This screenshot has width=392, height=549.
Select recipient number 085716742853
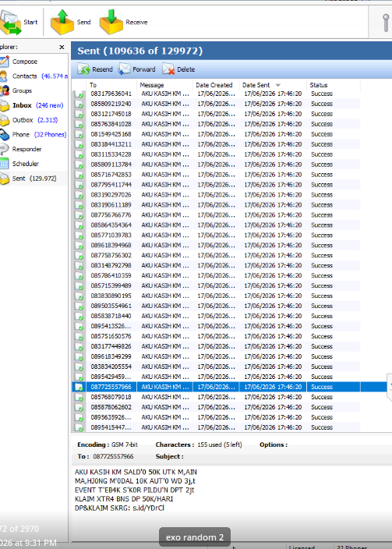(111, 175)
